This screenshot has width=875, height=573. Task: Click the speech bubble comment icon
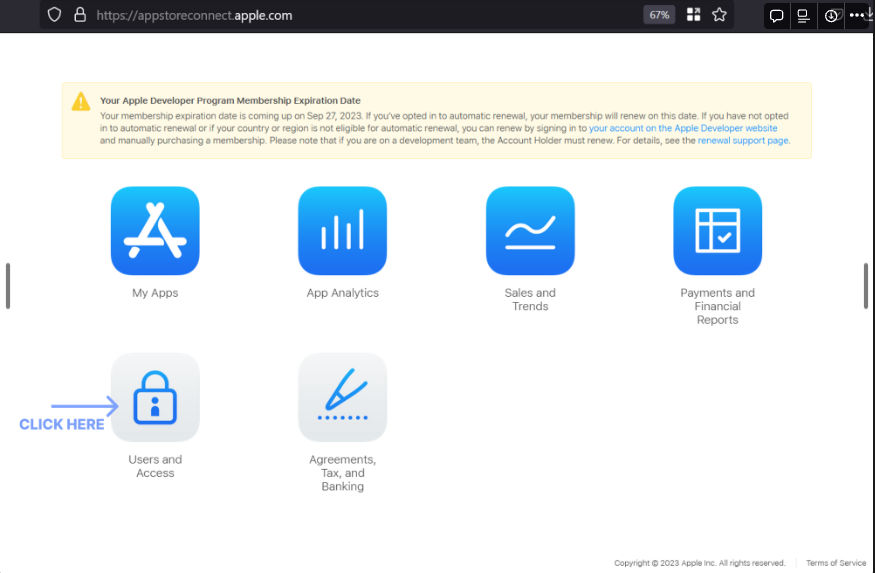pos(776,16)
